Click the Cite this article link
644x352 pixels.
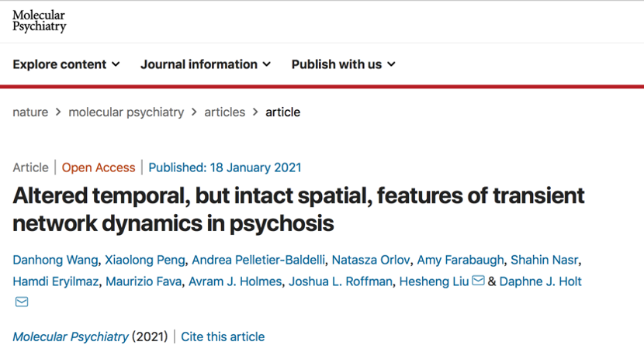coord(223,336)
